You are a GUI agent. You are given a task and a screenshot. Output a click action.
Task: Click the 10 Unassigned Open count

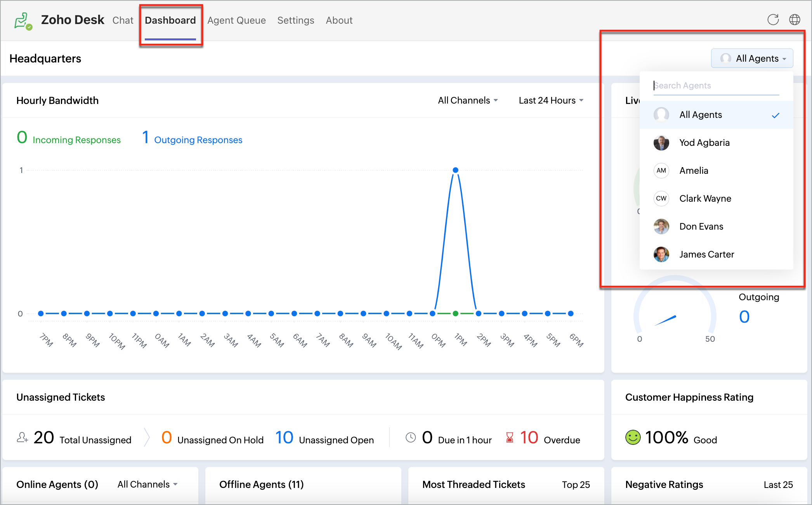coord(285,438)
